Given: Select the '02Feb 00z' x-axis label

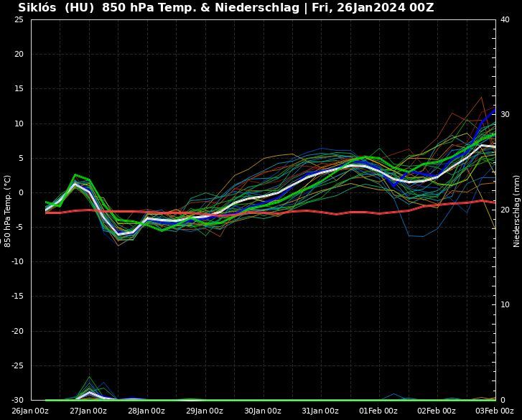Looking at the screenshot, I should point(437,411).
